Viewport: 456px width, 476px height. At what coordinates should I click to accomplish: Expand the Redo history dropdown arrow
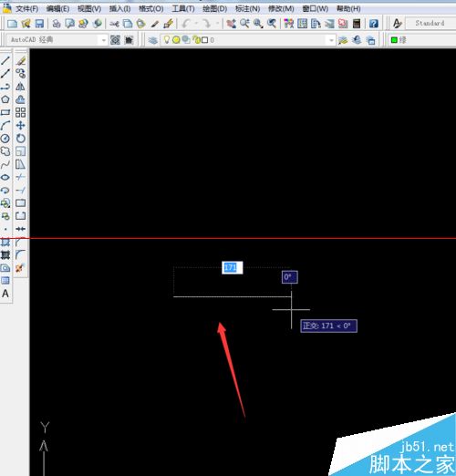[x=217, y=24]
